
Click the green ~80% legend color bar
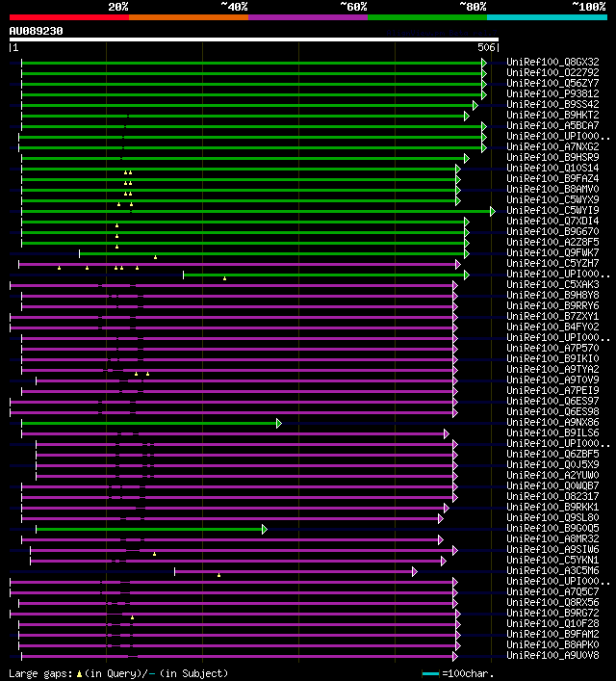[427, 17]
